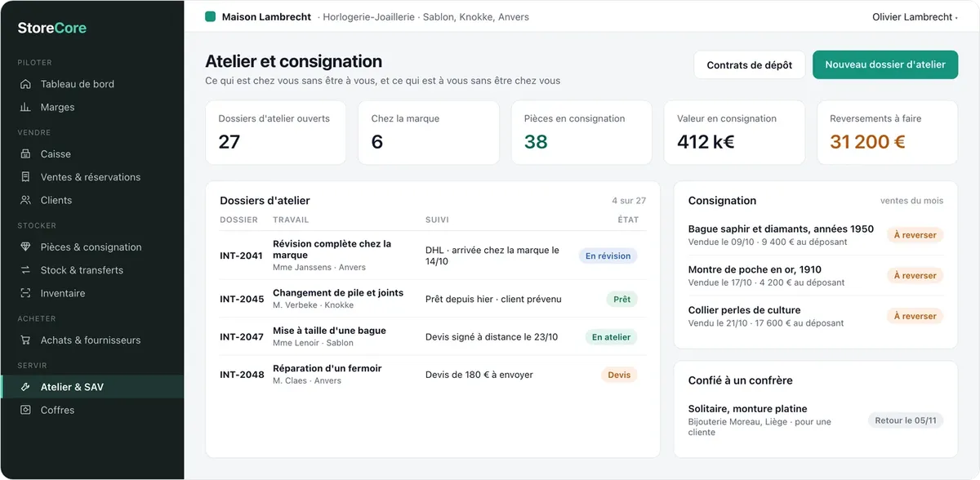Click the green Maison Lambrecht store swatch
Screen dimensions: 980x480
(x=211, y=16)
